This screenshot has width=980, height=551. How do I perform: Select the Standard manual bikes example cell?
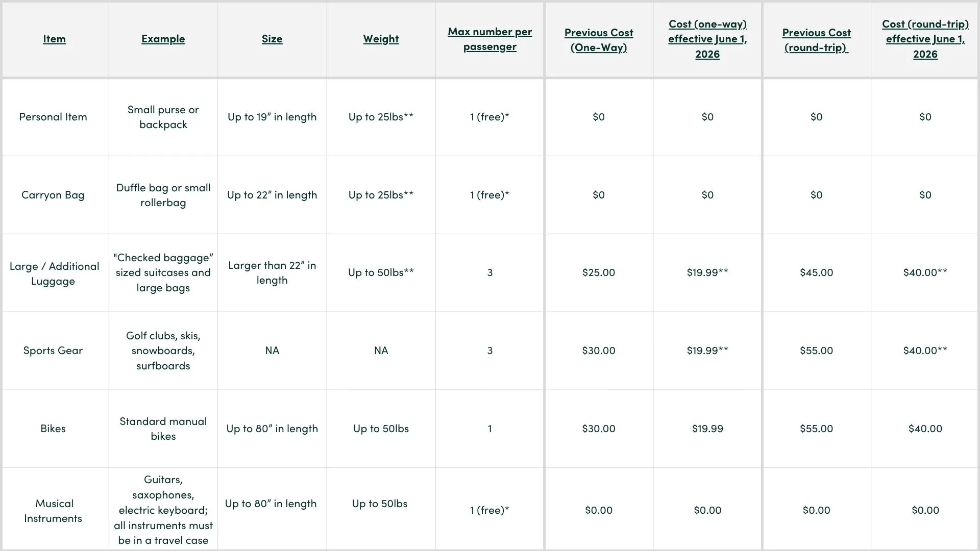click(x=163, y=429)
